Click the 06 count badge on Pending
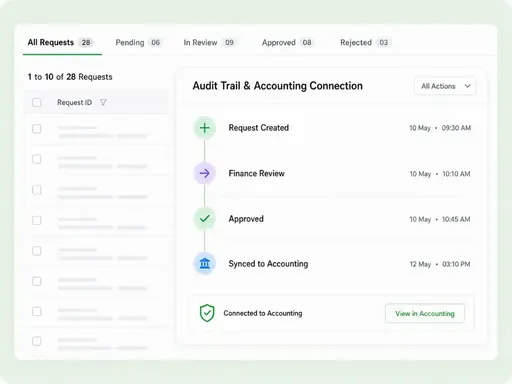512x384 pixels. tap(155, 42)
